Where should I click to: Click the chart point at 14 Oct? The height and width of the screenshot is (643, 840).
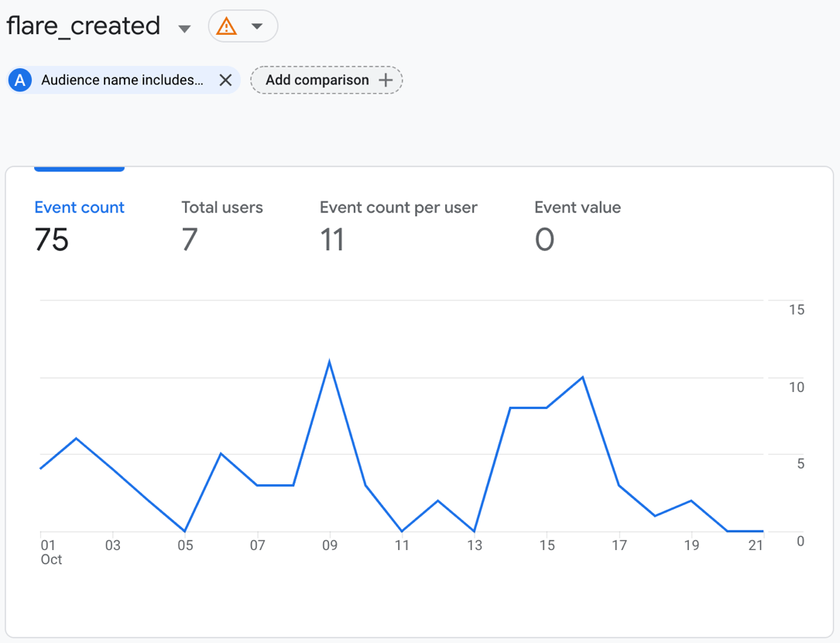510,407
